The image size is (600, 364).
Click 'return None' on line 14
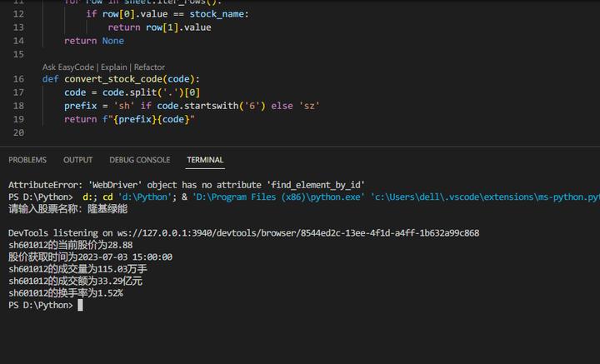[x=94, y=41]
